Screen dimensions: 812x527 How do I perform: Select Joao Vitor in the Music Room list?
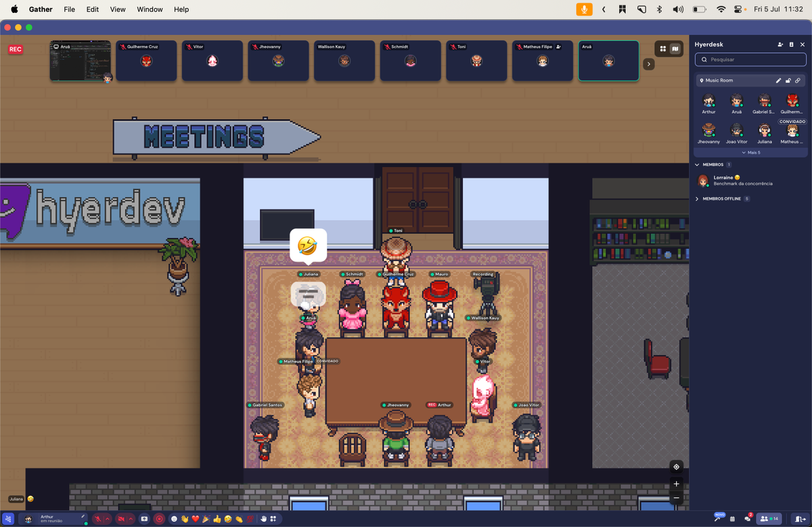click(x=736, y=132)
